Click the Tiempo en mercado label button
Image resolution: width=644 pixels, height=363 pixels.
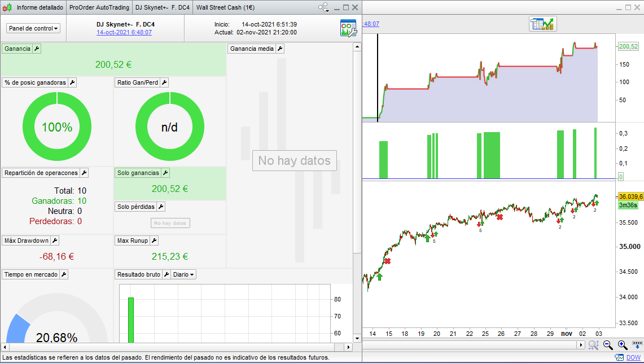tap(31, 274)
